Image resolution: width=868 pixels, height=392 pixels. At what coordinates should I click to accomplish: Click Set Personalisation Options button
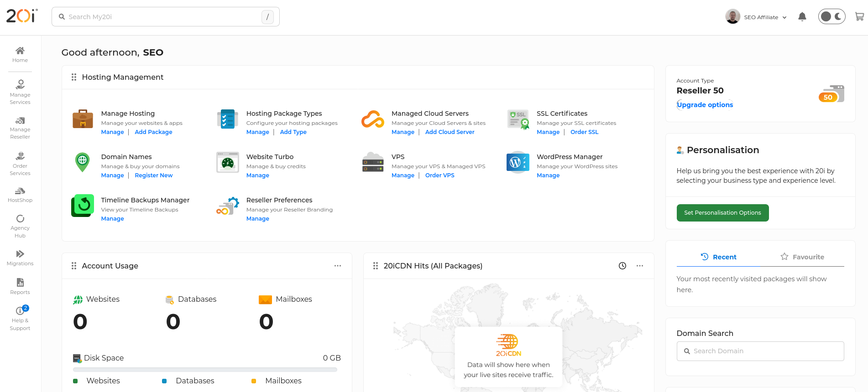[722, 213]
